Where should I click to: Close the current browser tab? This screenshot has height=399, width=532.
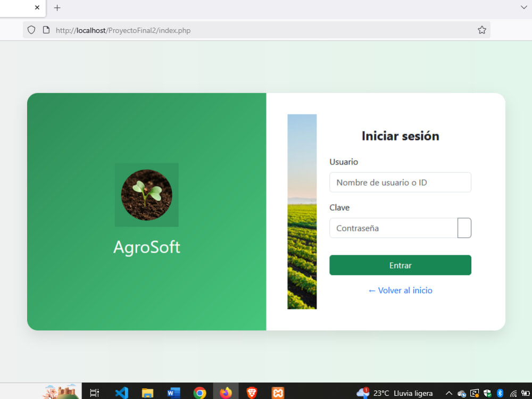tap(37, 7)
